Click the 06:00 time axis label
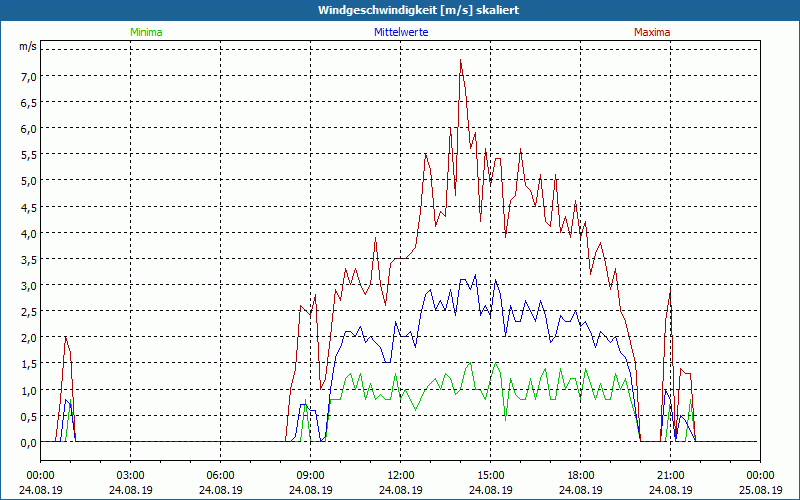The height and width of the screenshot is (500, 800). 220,475
